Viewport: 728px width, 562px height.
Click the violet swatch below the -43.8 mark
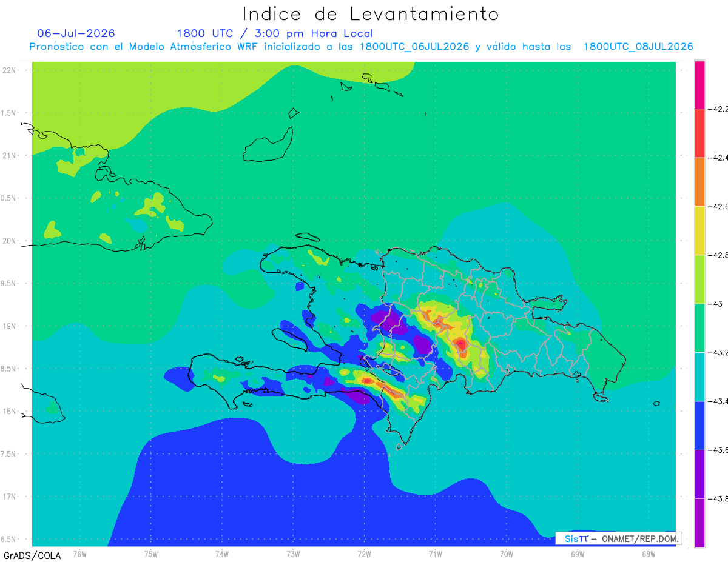[699, 523]
